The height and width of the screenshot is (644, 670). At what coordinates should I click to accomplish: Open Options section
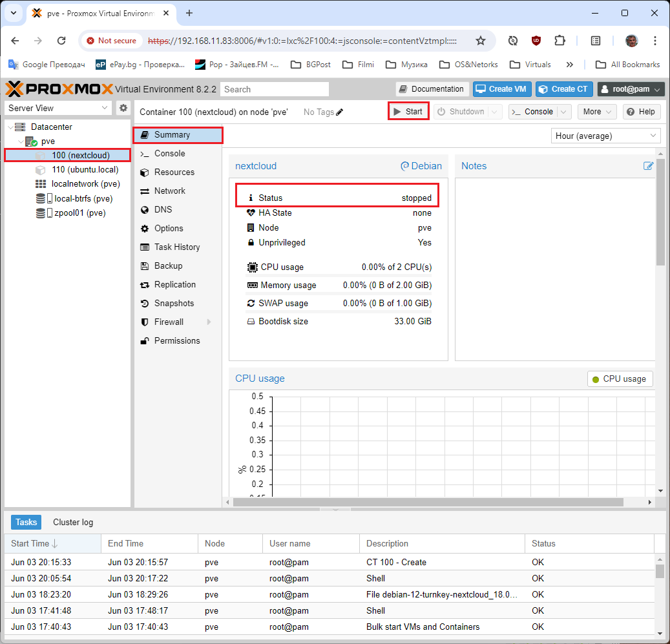(178, 229)
